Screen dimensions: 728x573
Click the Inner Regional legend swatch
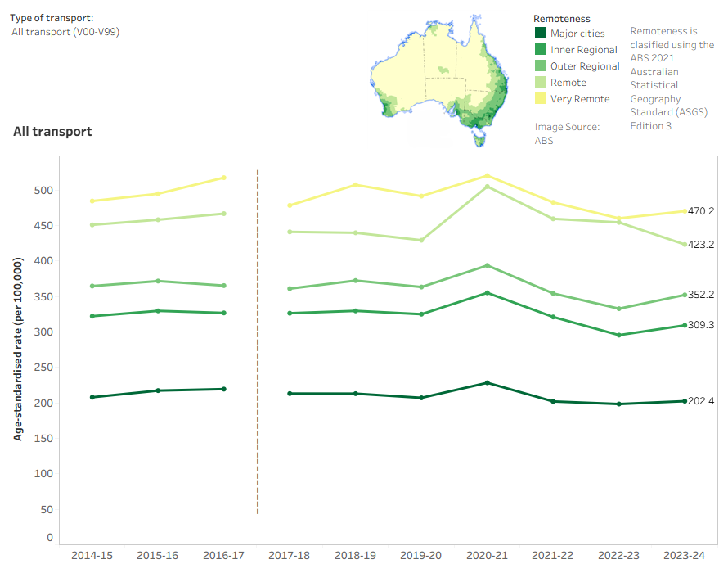click(x=541, y=49)
